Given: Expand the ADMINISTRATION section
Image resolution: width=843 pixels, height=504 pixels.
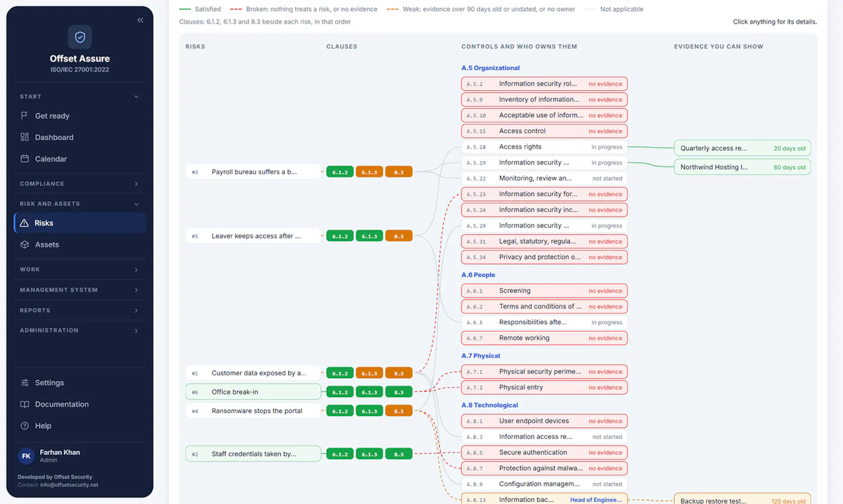Looking at the screenshot, I should 80,330.
